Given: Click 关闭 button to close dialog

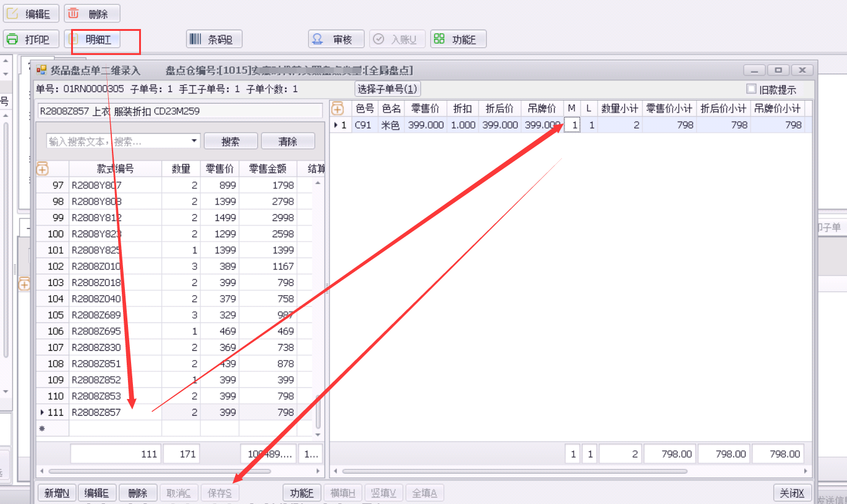Looking at the screenshot, I should click(792, 493).
